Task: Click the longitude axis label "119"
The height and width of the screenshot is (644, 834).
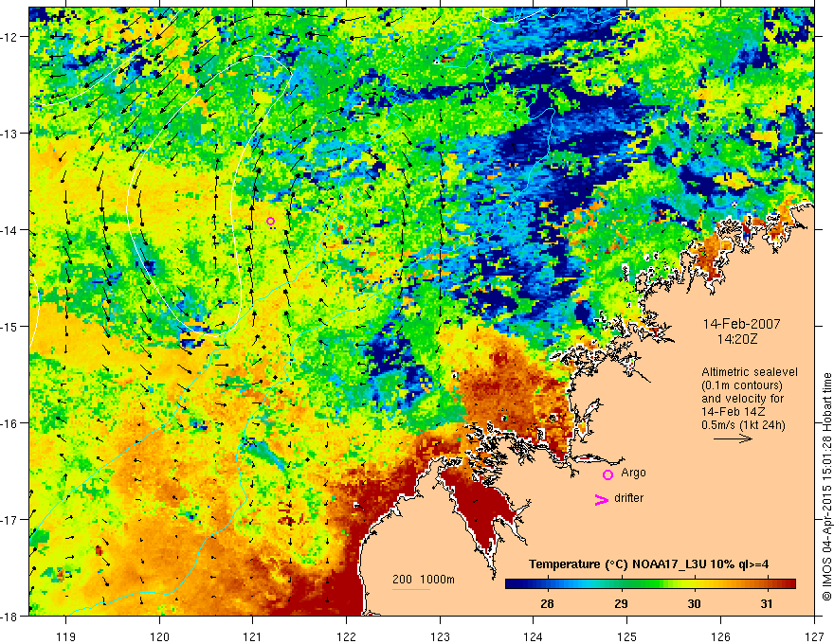Action: 66,637
